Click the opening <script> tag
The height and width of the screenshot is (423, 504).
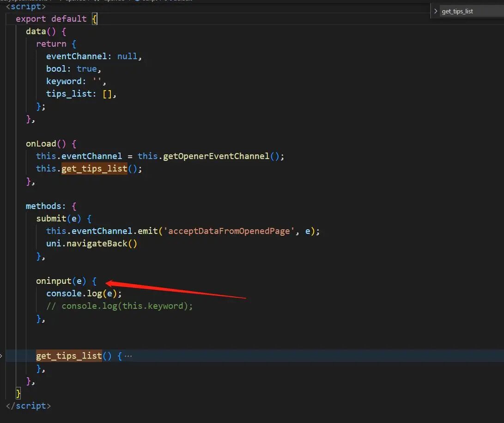(26, 6)
